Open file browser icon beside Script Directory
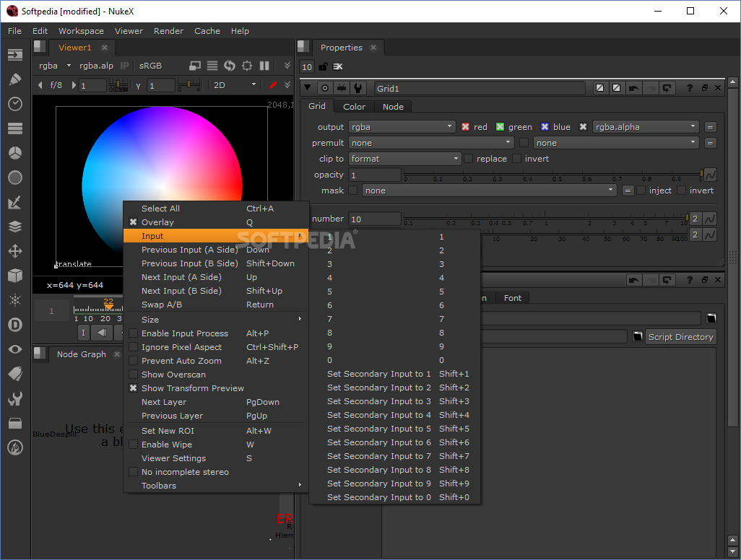The image size is (741, 560). (x=638, y=337)
